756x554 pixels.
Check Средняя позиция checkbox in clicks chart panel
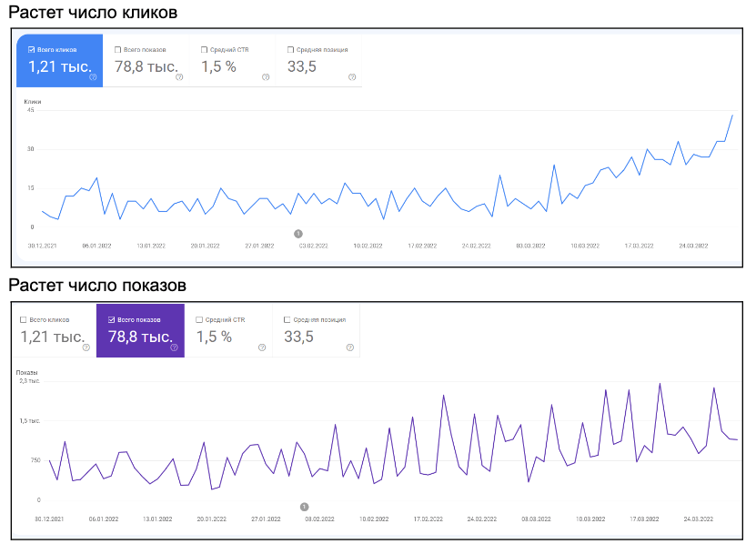click(290, 50)
